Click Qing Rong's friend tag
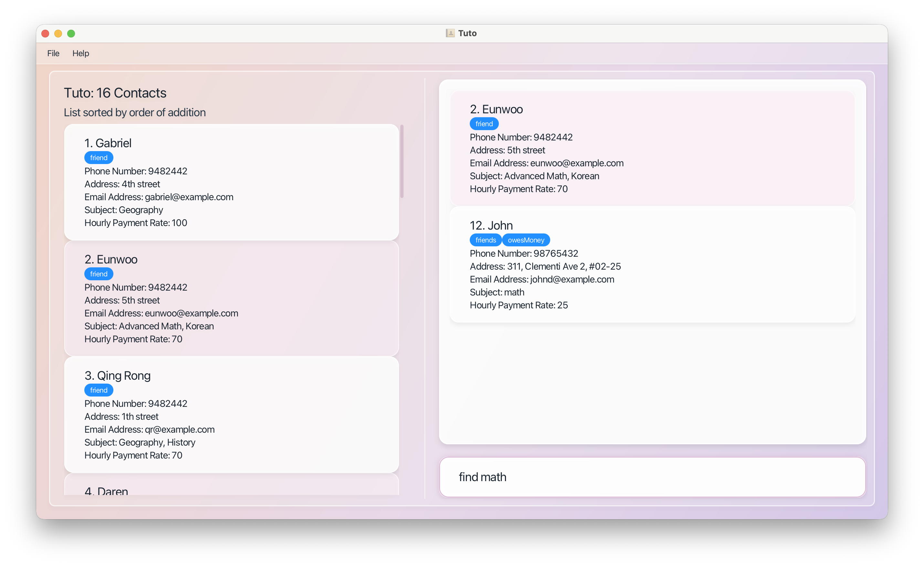Screen dimensions: 924x567 click(x=99, y=390)
